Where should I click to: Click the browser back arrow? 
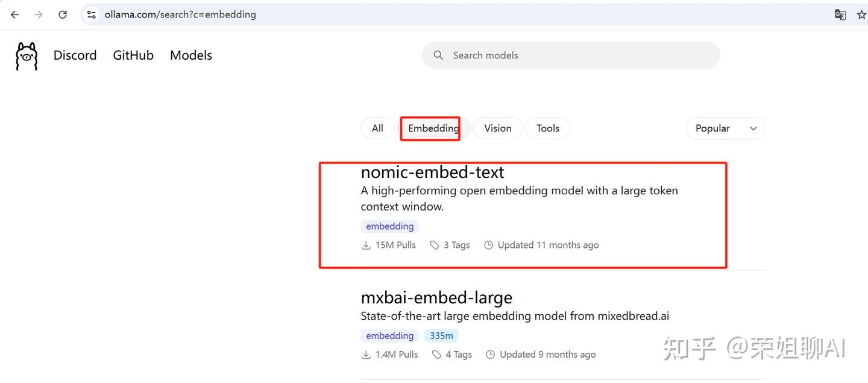14,14
